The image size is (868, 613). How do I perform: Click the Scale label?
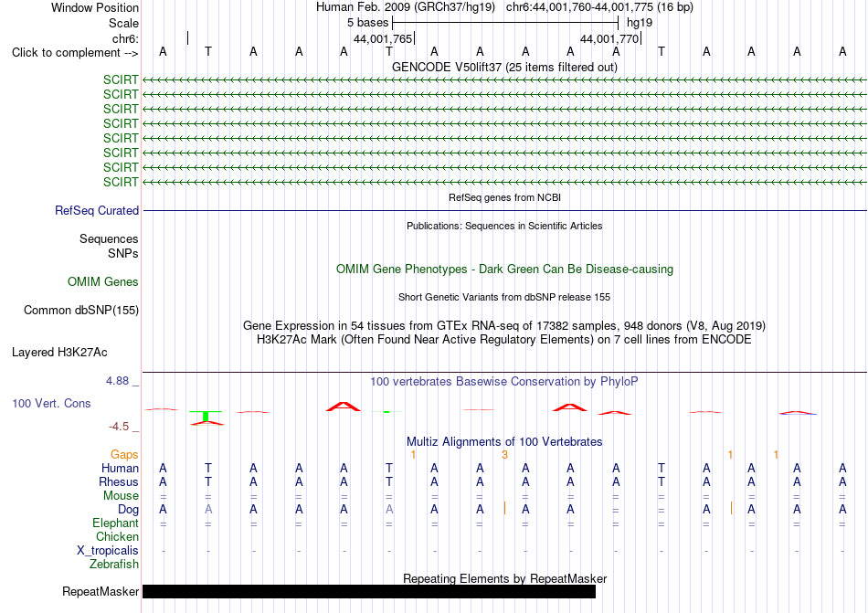pos(123,23)
